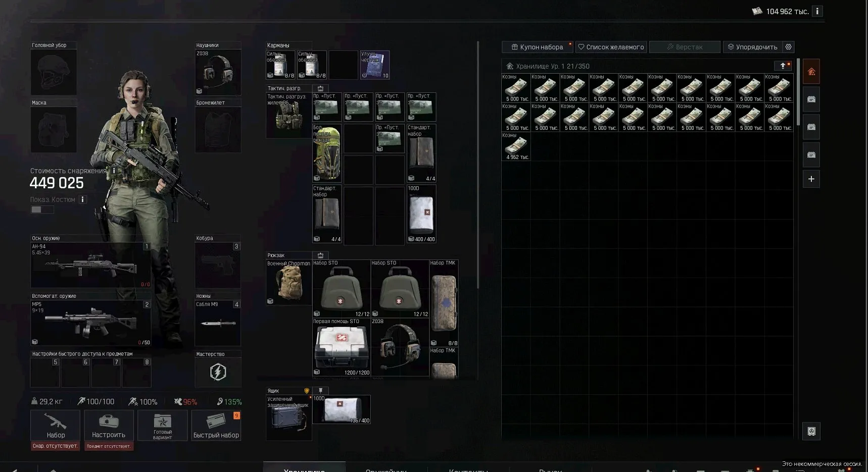Screen dimensions: 868x472
Task: Open Список желаемого wishlist
Action: pos(611,47)
